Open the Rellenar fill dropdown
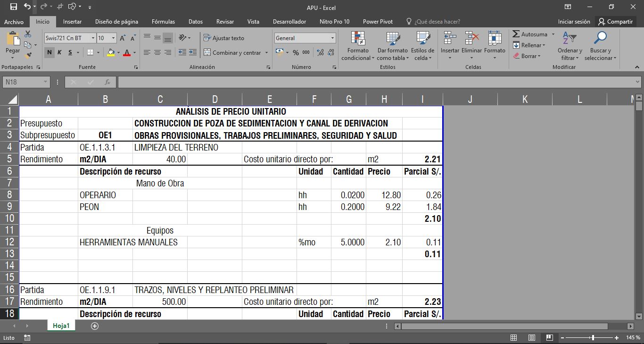The height and width of the screenshot is (344, 644). 529,45
